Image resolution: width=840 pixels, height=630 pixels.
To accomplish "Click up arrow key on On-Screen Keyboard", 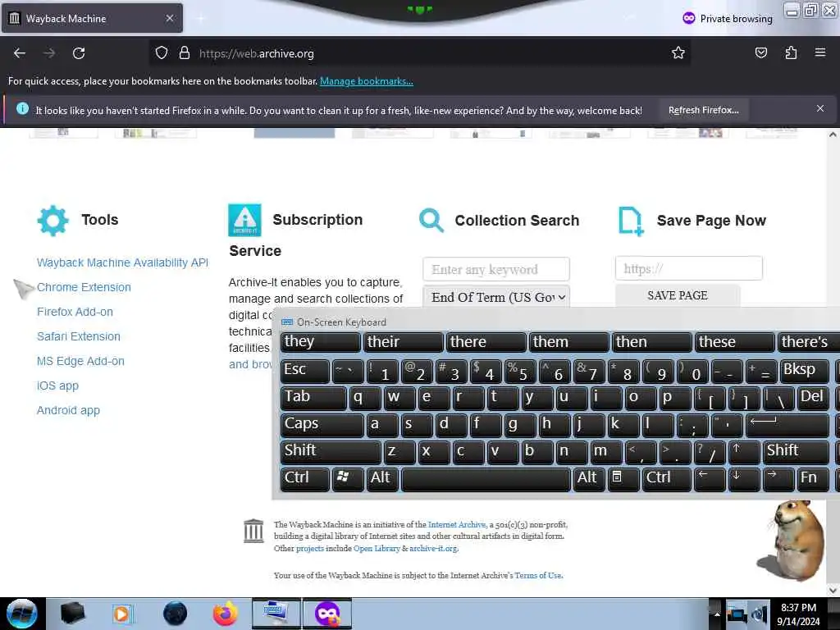I will 743,452.
